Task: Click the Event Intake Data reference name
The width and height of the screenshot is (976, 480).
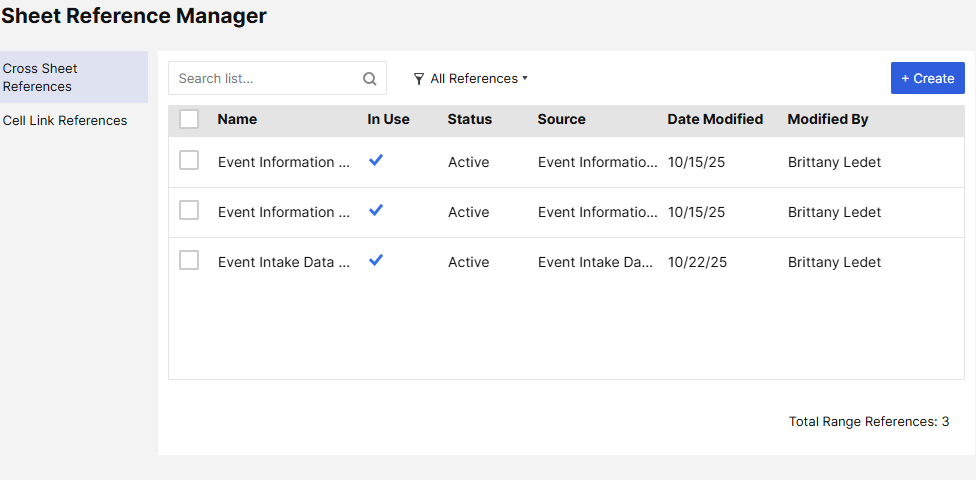Action: coord(284,262)
